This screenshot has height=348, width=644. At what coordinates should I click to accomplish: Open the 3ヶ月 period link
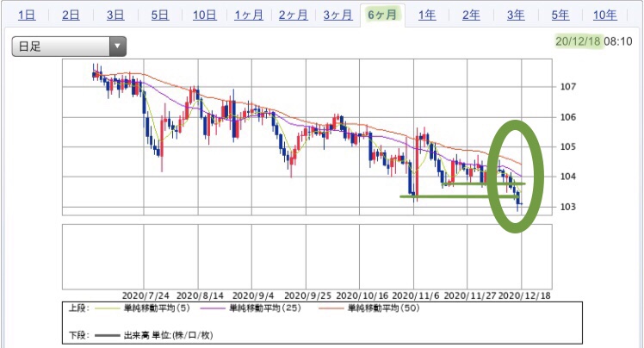pos(337,16)
